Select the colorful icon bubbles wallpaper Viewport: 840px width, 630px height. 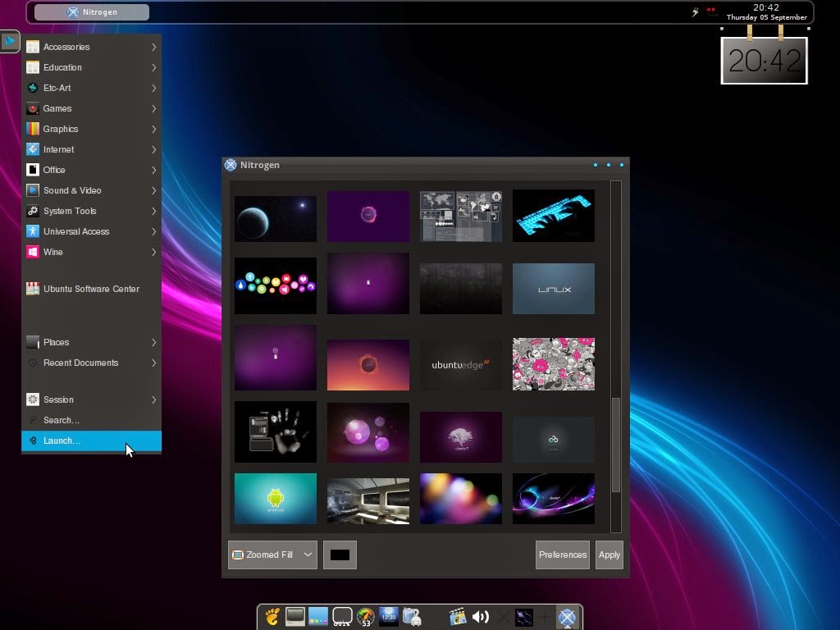276,285
